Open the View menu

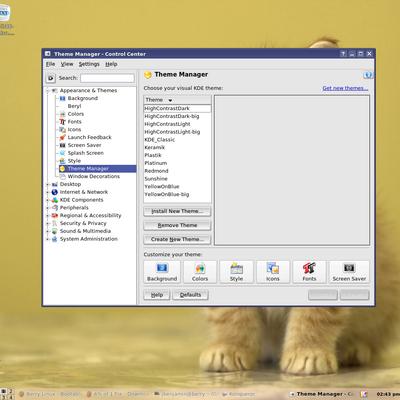67,64
